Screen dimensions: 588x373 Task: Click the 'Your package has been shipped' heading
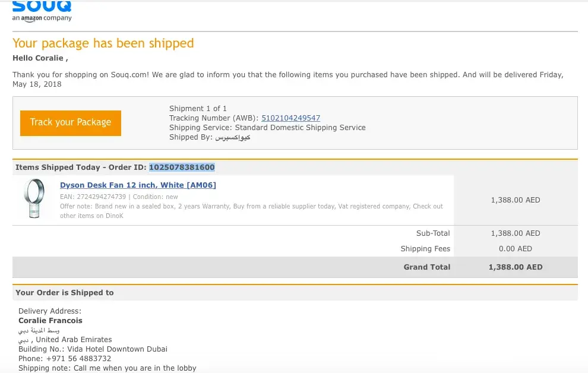click(103, 43)
